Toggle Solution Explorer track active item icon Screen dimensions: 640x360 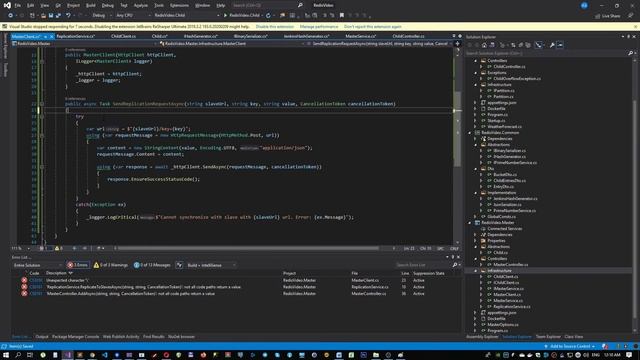[539, 45]
